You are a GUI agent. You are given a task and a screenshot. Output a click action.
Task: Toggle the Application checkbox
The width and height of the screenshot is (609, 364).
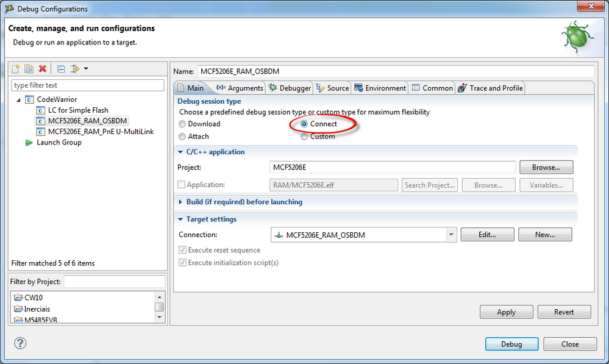click(182, 185)
